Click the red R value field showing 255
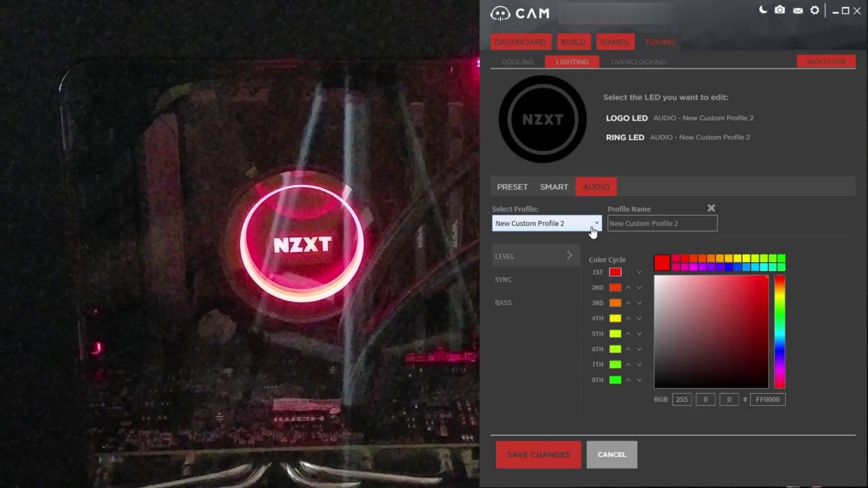 (682, 399)
